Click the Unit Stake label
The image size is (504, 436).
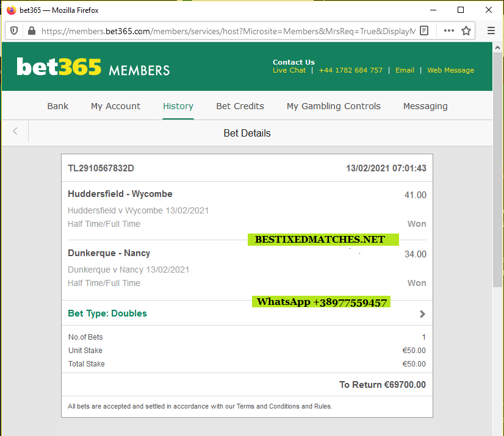tap(85, 351)
